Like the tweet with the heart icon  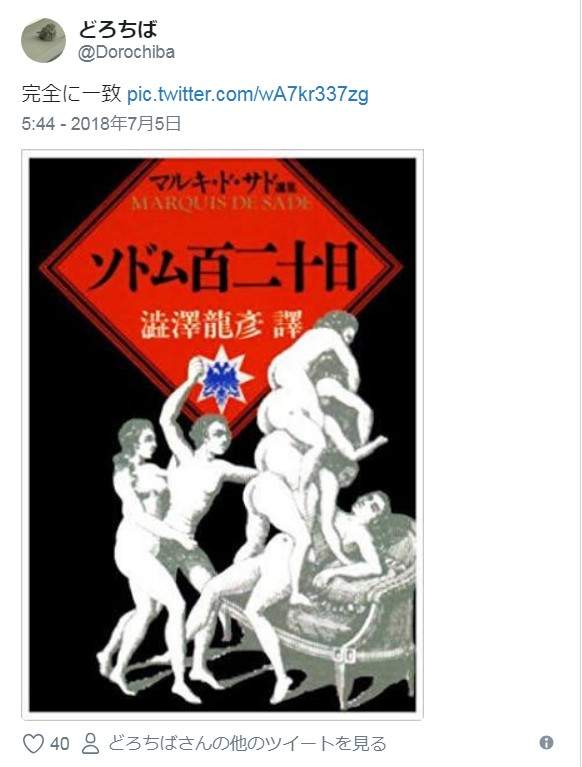tap(34, 744)
